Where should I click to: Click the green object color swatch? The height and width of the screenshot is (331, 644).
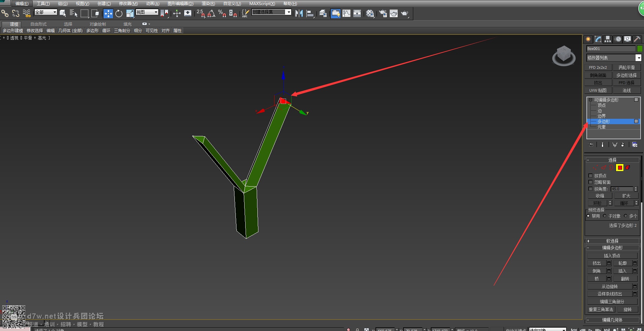point(640,49)
